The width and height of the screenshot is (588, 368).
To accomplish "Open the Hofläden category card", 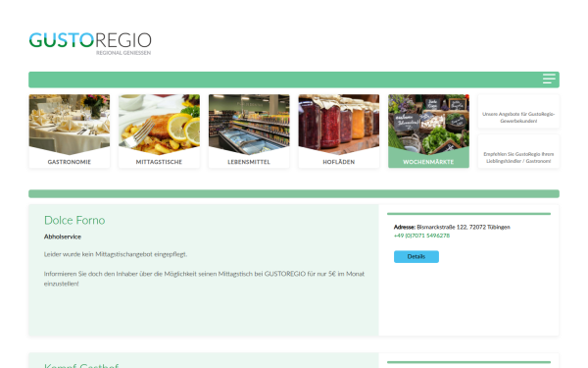I will pos(339,131).
